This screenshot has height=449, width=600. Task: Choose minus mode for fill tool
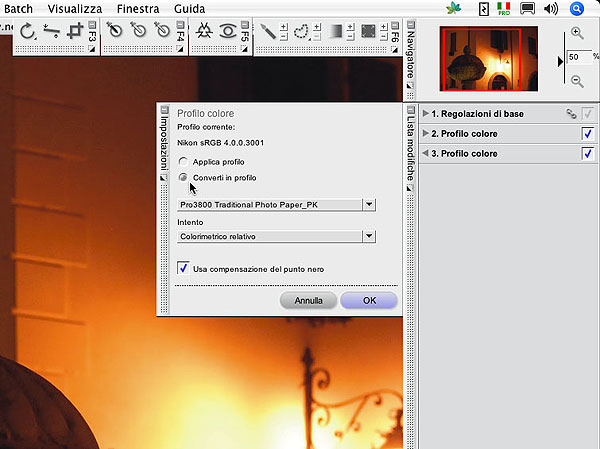click(384, 37)
